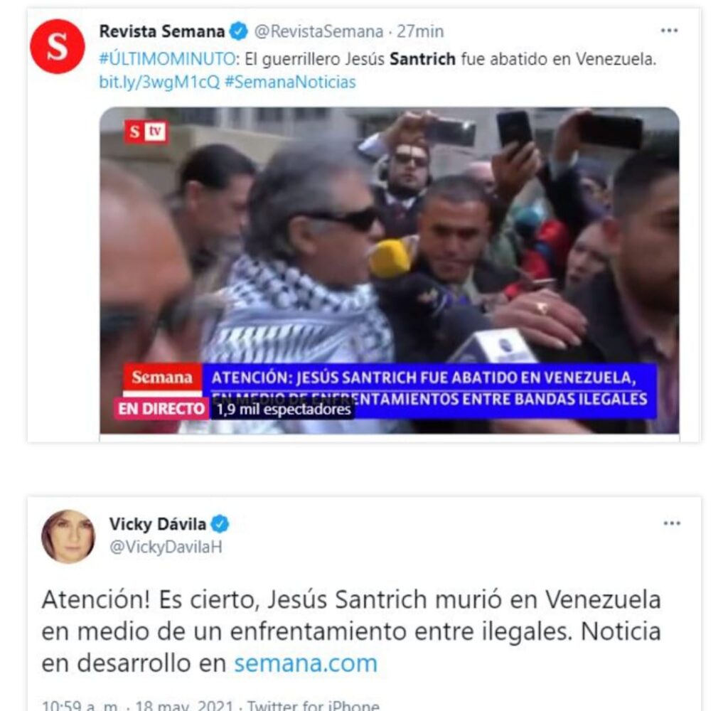The height and width of the screenshot is (711, 728).
Task: Visit the semana.com link
Action: [x=306, y=663]
